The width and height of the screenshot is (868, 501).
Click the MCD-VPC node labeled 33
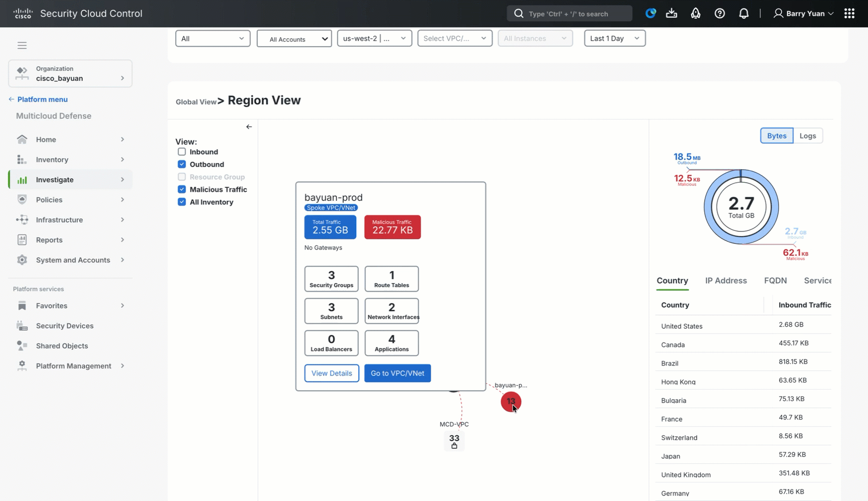tap(454, 441)
